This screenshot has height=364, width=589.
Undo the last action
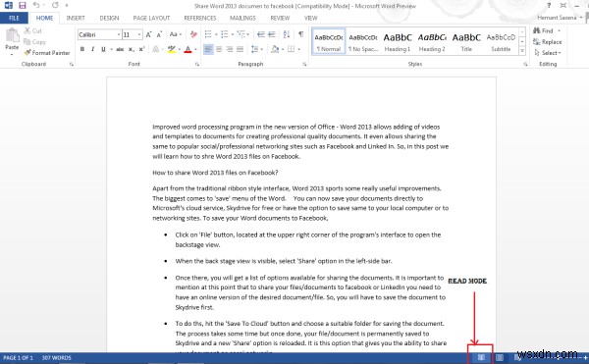pos(36,5)
